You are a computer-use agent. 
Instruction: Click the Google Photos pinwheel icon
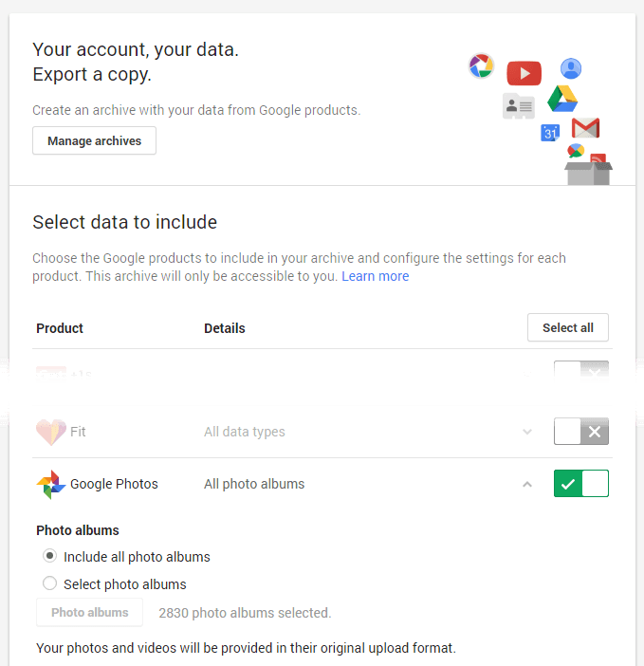tap(50, 484)
